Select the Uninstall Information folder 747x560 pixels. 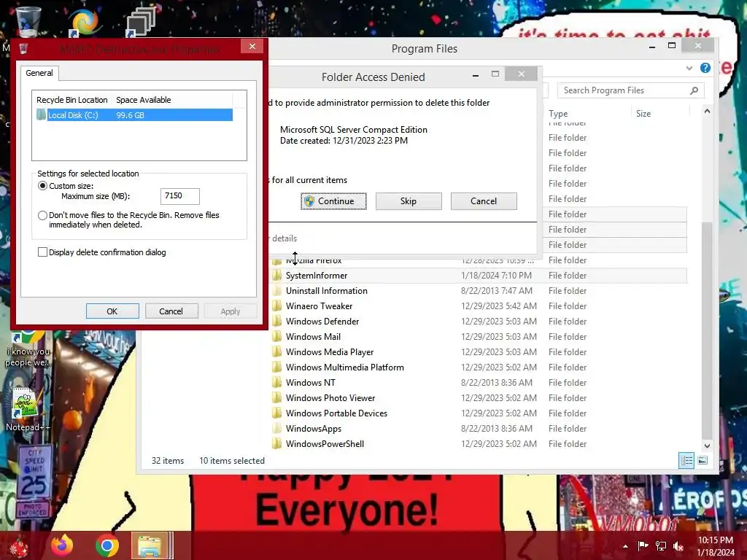326,290
